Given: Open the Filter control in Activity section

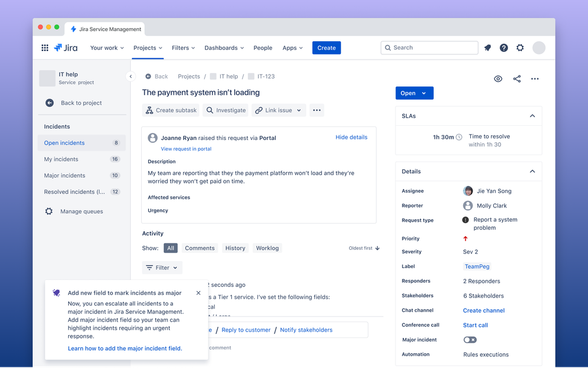Looking at the screenshot, I should point(162,267).
